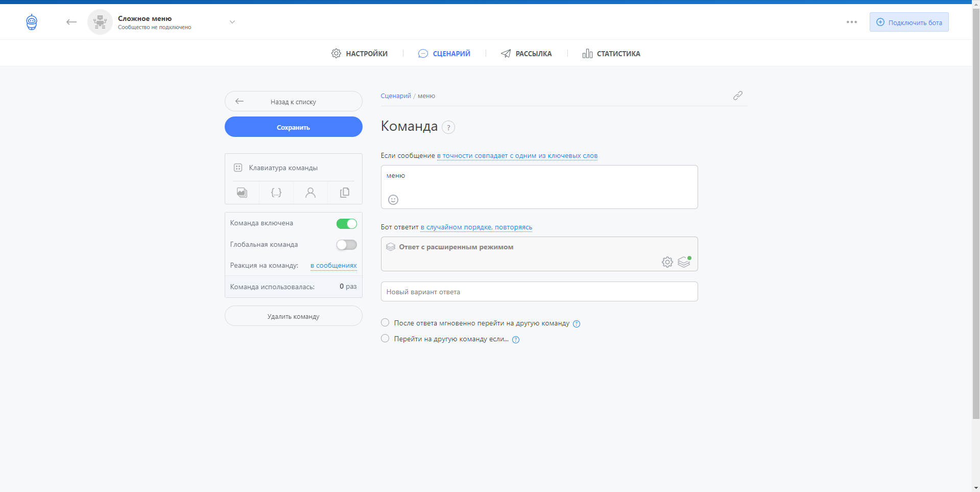Change reaction type в сообщениях
980x492 pixels.
333,266
